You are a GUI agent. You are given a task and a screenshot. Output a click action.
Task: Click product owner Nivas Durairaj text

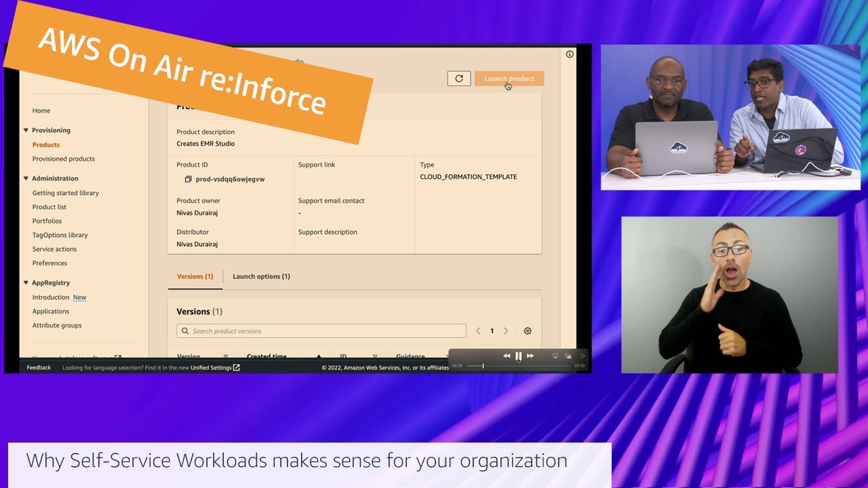click(197, 213)
